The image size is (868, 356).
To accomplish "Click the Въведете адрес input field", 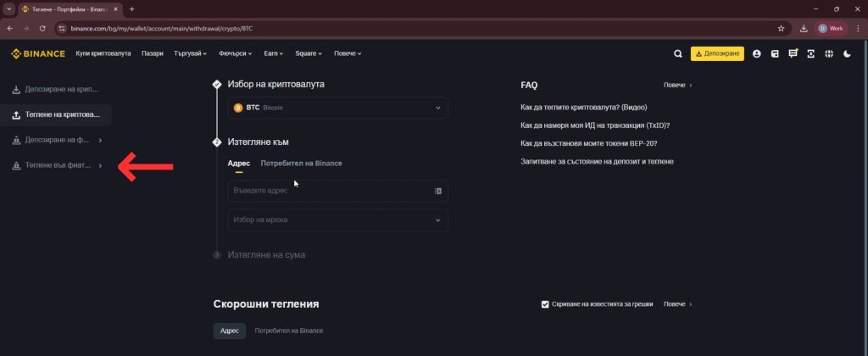I will (337, 191).
